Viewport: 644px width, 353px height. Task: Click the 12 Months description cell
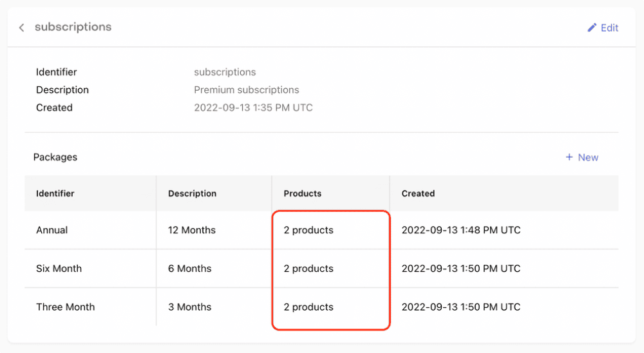[x=192, y=230]
